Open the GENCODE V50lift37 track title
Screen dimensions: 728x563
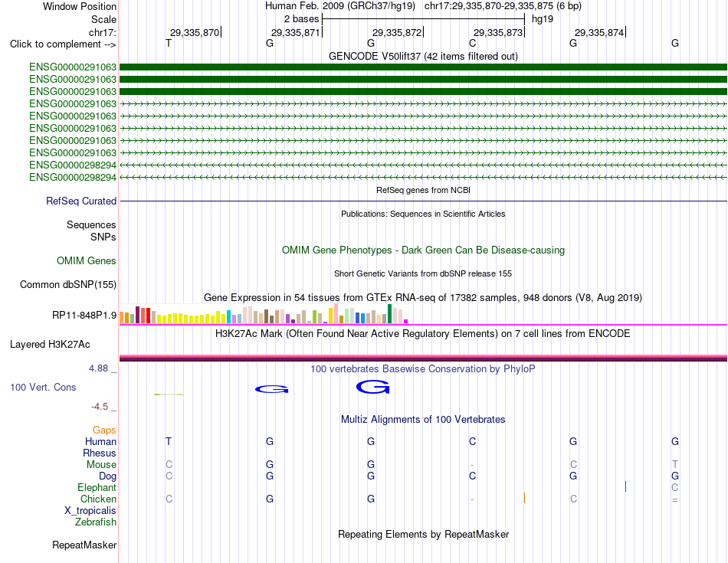click(x=423, y=56)
